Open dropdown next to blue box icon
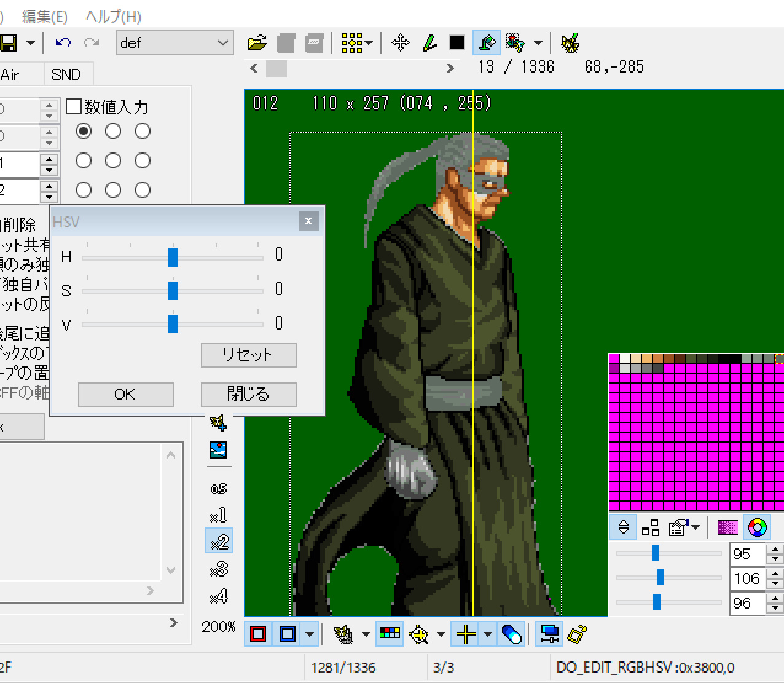This screenshot has height=683, width=784. point(310,634)
